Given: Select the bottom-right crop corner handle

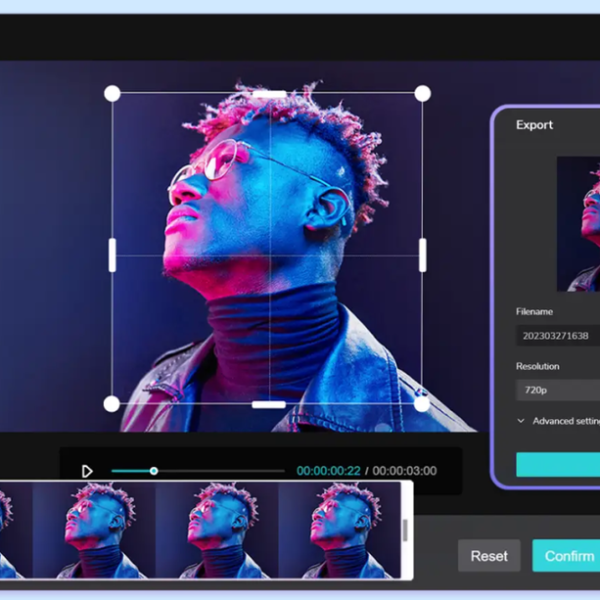Looking at the screenshot, I should click(422, 404).
